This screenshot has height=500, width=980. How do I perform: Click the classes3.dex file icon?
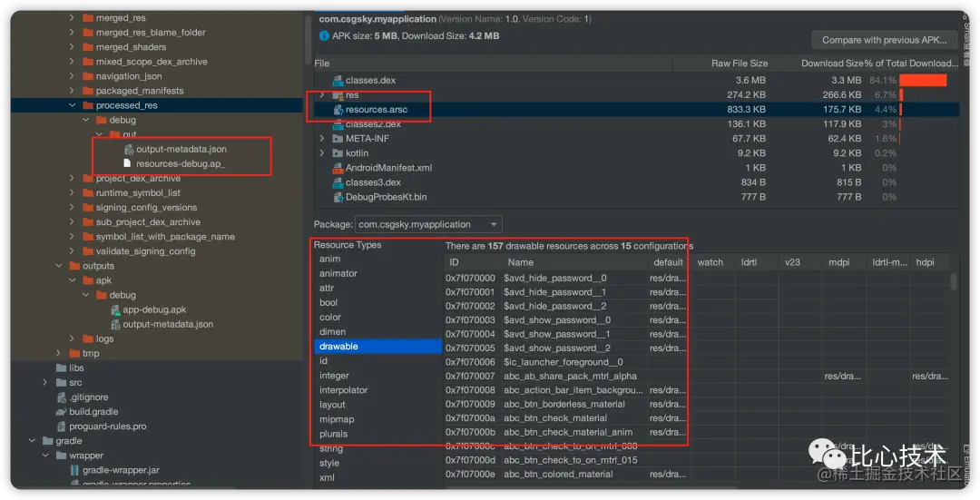click(338, 182)
